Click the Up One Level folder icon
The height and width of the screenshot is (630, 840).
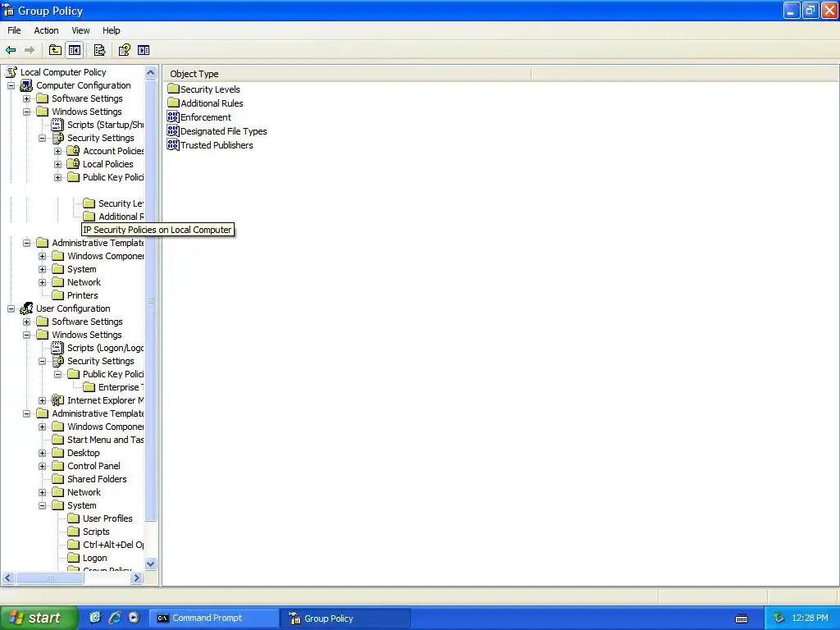(55, 50)
